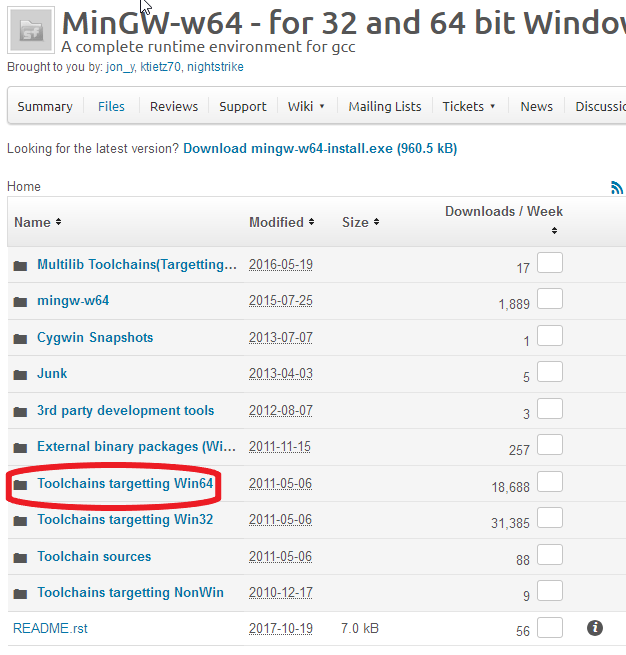
Task: Tick the box for Toolchains targetting Win64 row
Action: [550, 482]
